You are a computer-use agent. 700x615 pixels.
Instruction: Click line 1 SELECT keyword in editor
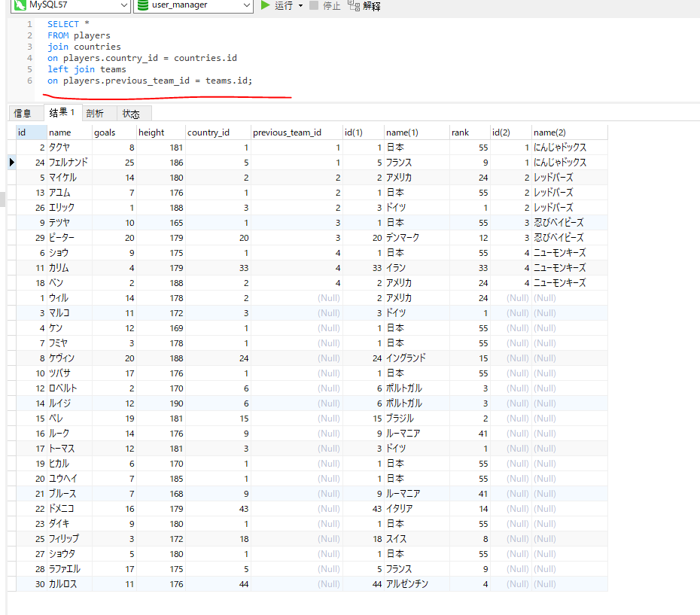coord(63,24)
